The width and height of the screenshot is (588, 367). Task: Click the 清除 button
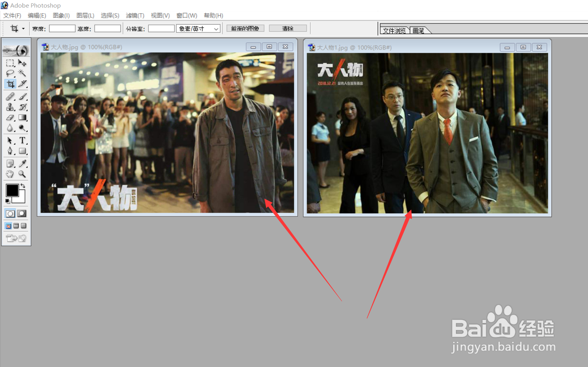pyautogui.click(x=288, y=28)
